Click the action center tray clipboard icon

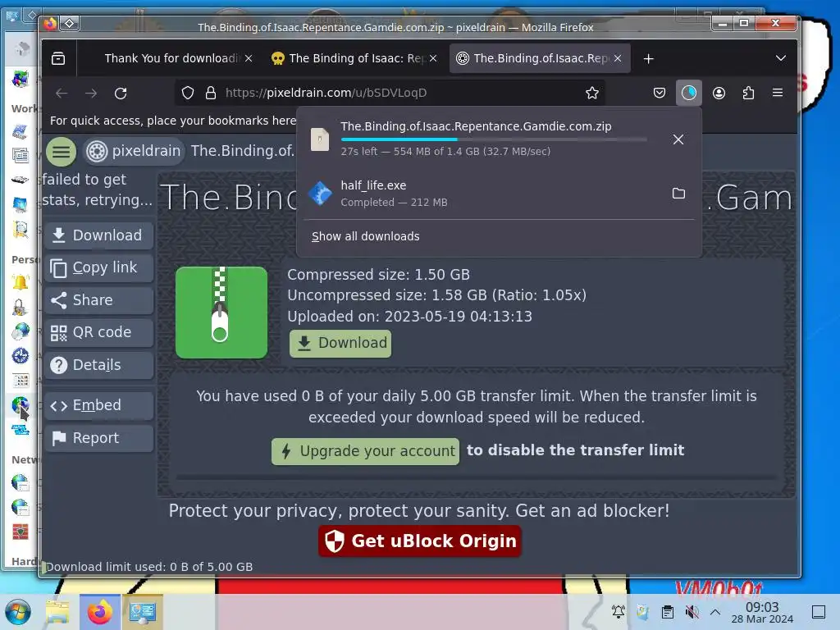(667, 611)
